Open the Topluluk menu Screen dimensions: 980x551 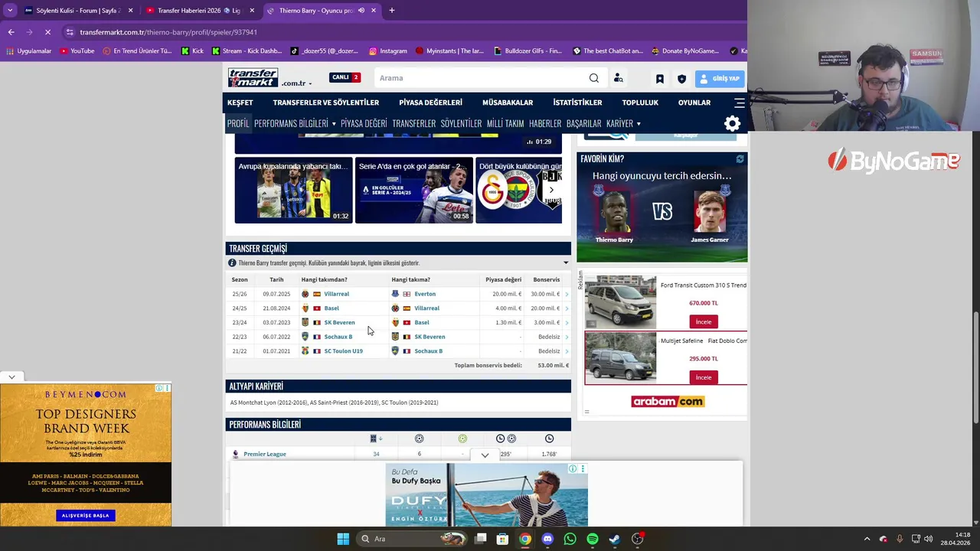(640, 103)
